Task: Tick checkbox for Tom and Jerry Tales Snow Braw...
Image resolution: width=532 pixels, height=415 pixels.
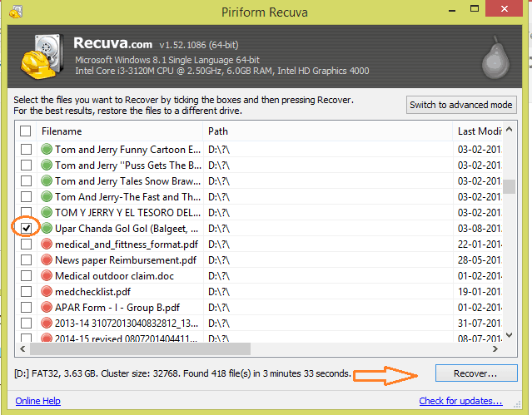Action: pos(26,180)
